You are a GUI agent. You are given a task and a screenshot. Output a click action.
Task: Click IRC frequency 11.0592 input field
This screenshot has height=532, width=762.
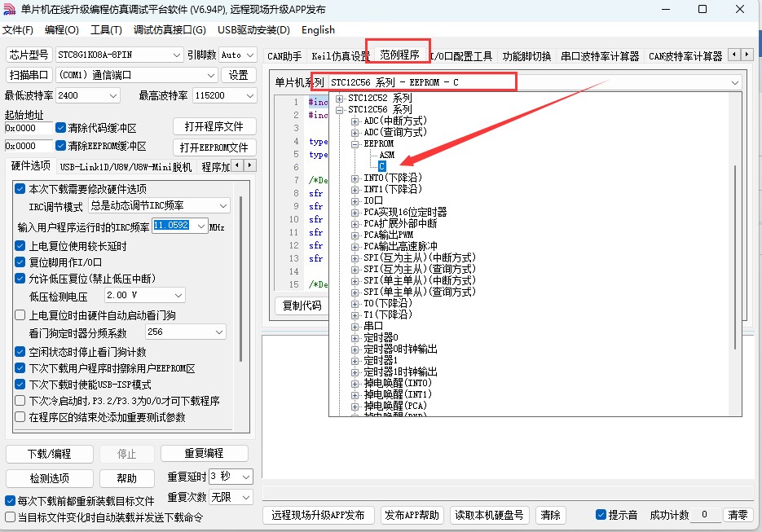point(173,226)
